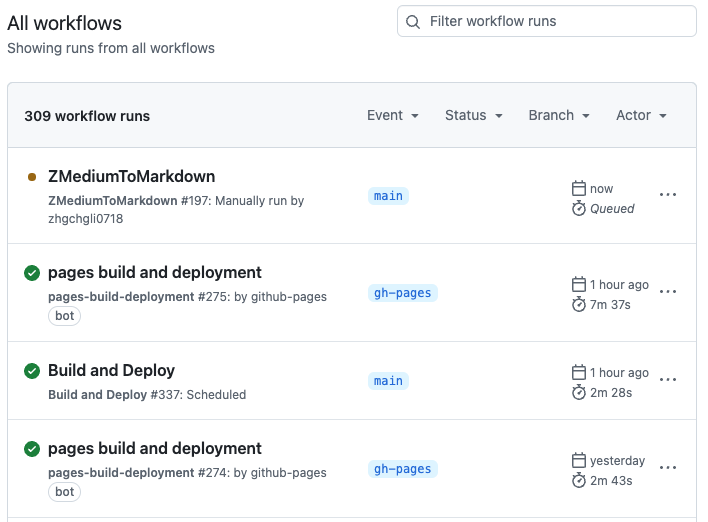Open the three-dot menu for Build and Deploy
708x522 pixels.
pyautogui.click(x=668, y=380)
